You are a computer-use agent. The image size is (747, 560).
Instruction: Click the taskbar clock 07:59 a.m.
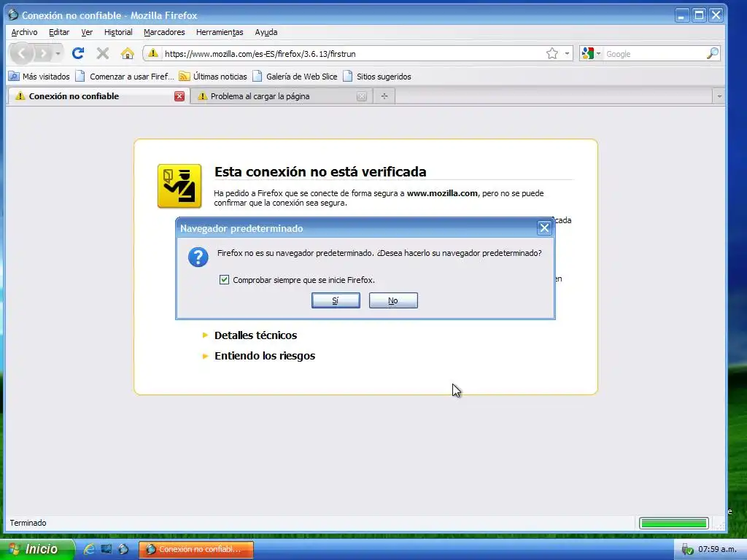717,549
